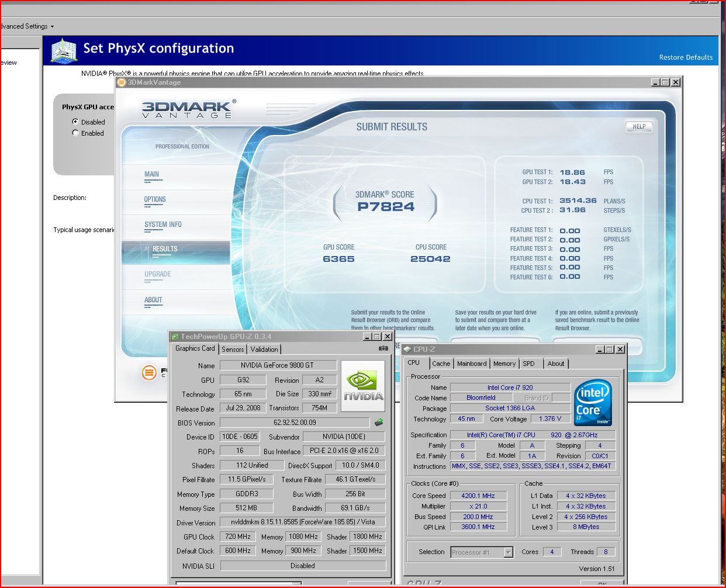726x588 pixels.
Task: Minimize the 3DMarkVantage window
Action: click(655, 82)
